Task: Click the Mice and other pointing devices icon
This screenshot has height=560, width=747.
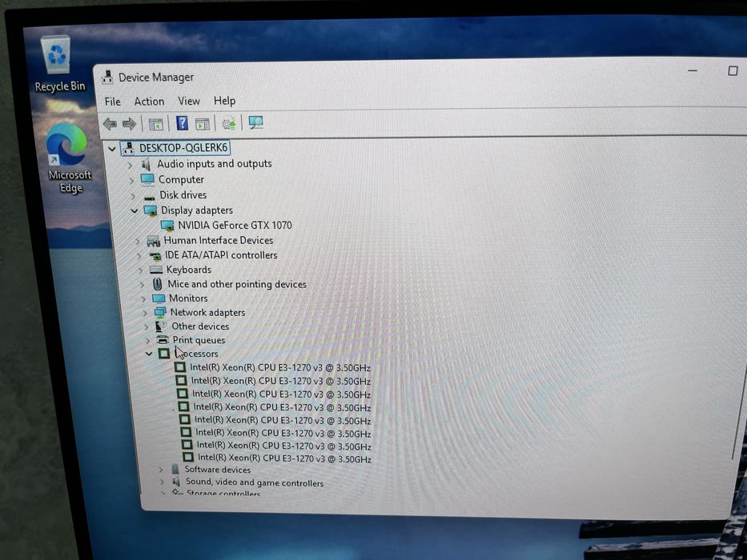Action: coord(157,284)
